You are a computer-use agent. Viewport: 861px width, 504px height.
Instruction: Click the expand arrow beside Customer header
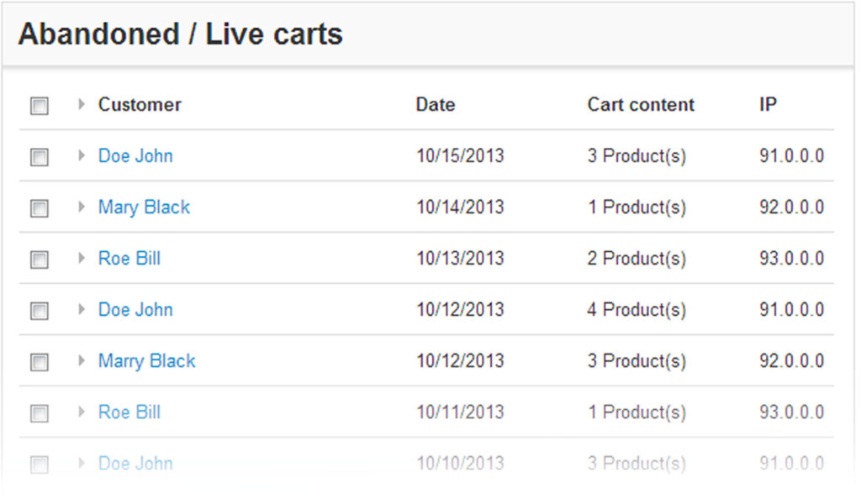82,104
